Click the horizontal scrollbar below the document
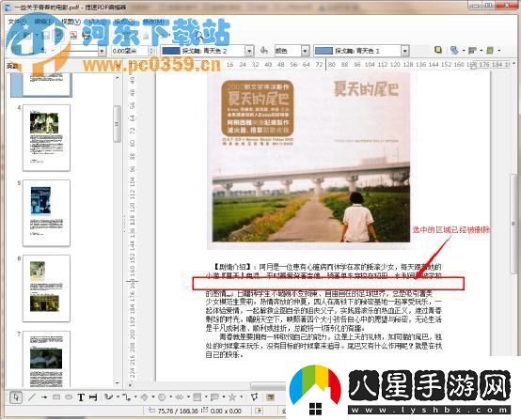 pyautogui.click(x=268, y=385)
